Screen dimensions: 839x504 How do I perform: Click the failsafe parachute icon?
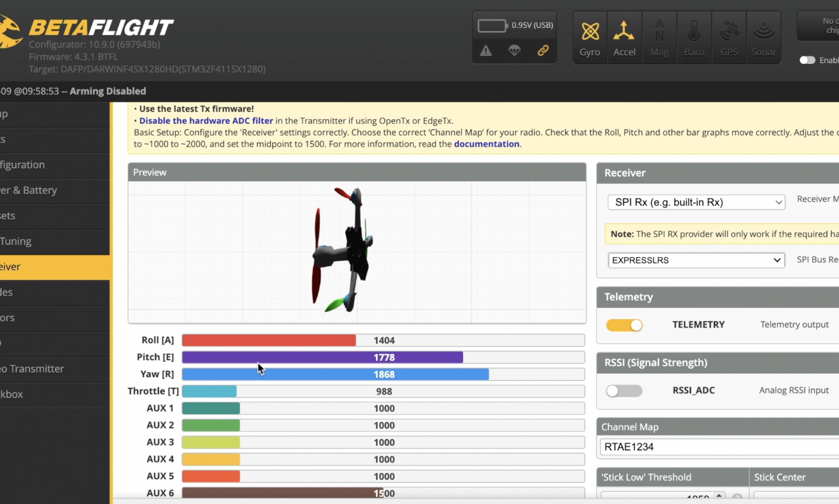coord(514,51)
